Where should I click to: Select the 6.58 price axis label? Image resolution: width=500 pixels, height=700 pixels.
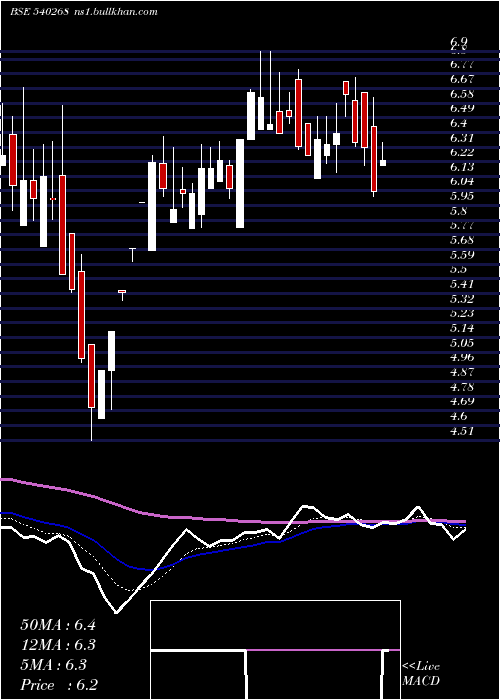pos(462,94)
